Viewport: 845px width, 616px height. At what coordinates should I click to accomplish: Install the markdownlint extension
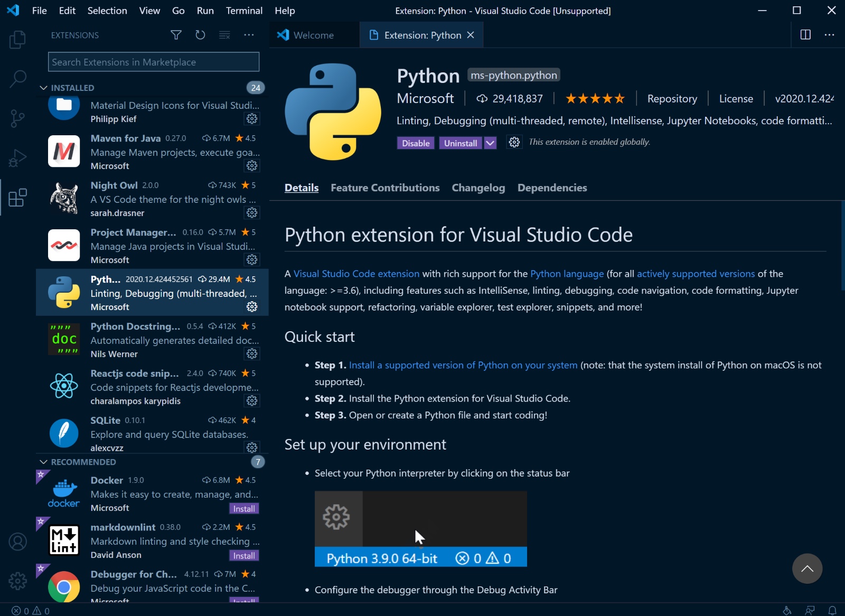click(x=244, y=555)
